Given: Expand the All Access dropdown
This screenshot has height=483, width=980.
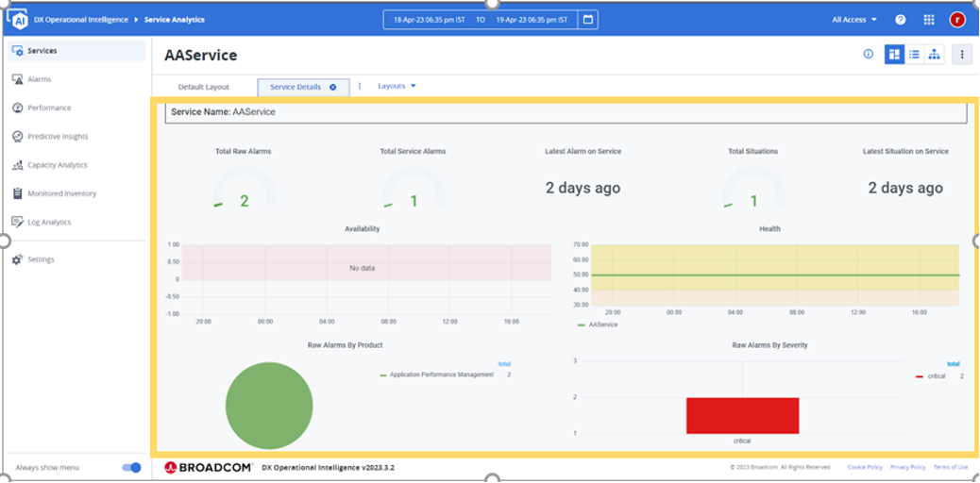Looking at the screenshot, I should (854, 19).
